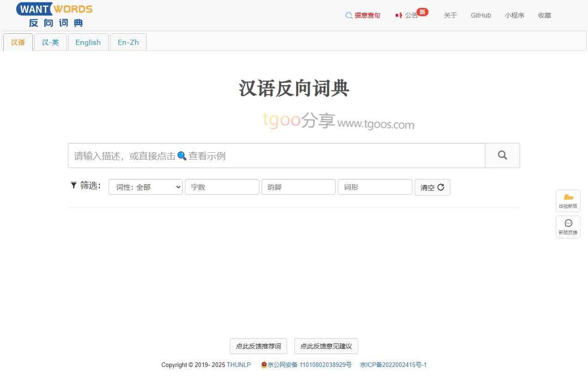Click the filter funnel icon beside 筛选
This screenshot has width=588, height=379.
point(73,186)
